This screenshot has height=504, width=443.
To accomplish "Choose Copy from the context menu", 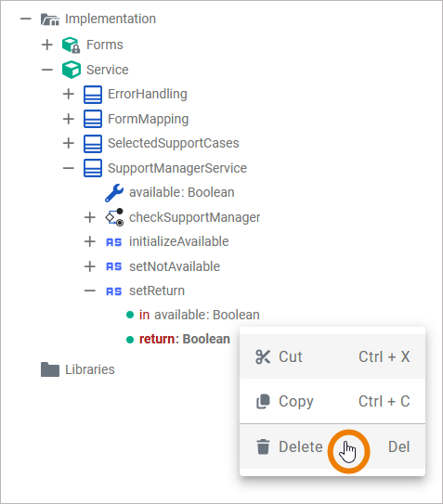I will click(332, 402).
